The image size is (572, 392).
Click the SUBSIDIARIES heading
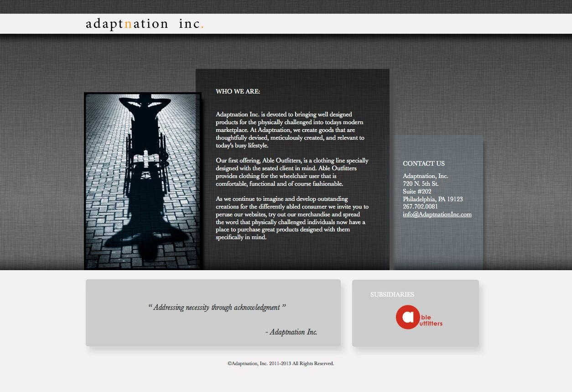(x=392, y=294)
